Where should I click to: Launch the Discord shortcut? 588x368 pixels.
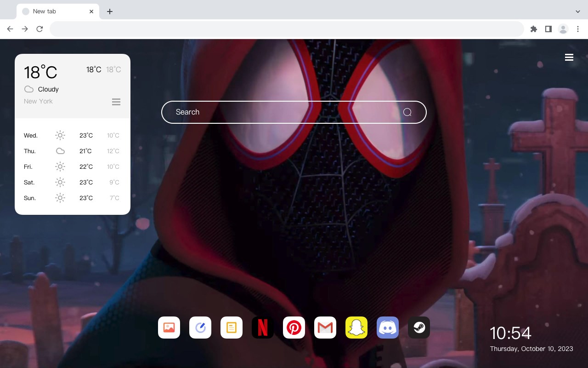click(388, 328)
